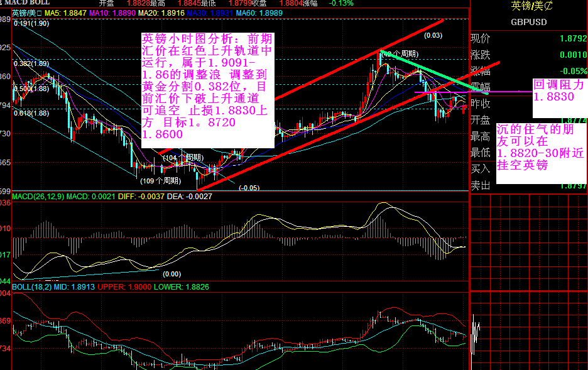The width and height of the screenshot is (588, 370).
Task: Click the MA10: 1.8890 indicator label
Action: (x=112, y=13)
